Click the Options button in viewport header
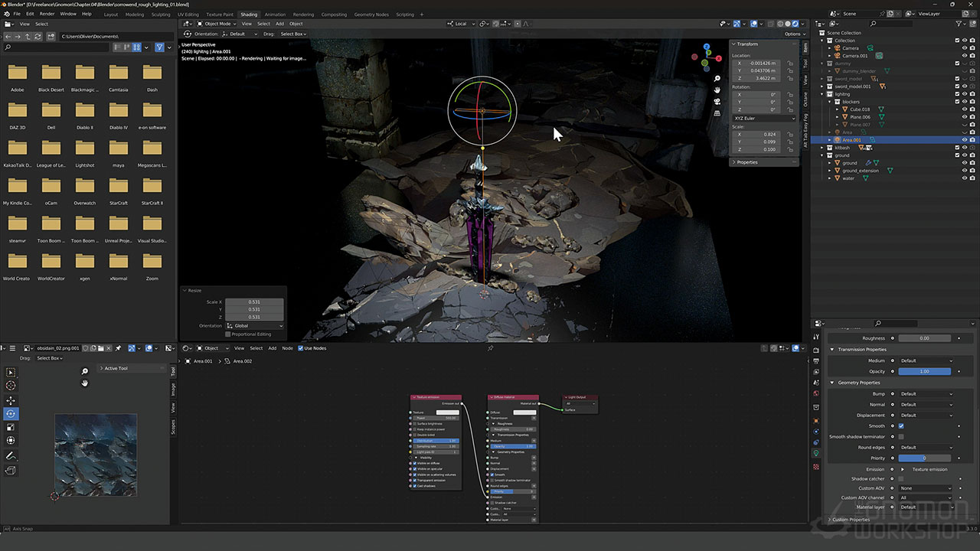Screen dimensions: 980x551 [x=792, y=34]
